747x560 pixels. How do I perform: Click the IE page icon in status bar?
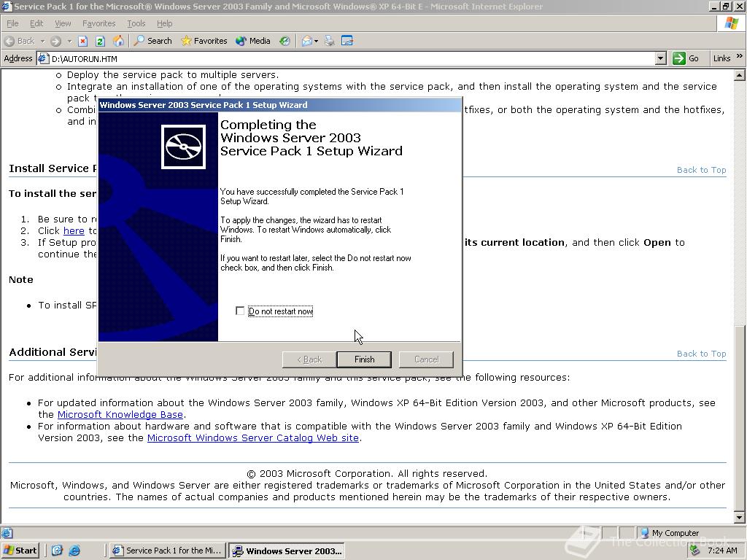coord(7,533)
